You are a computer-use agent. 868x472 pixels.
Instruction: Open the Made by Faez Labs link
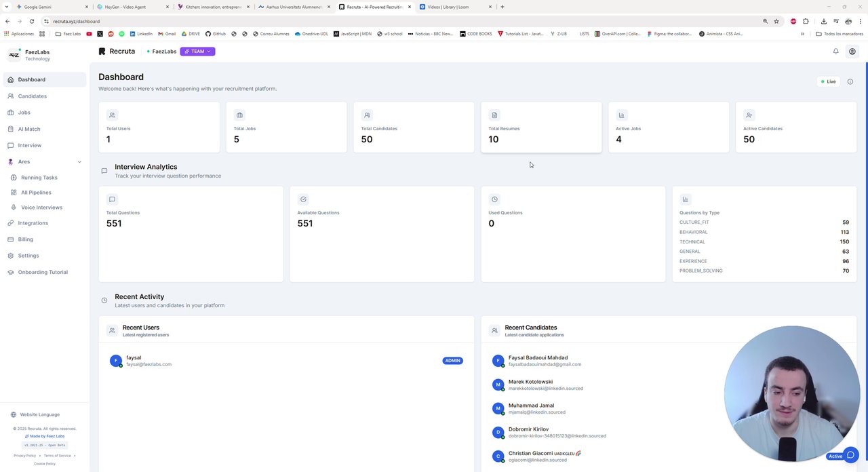[x=45, y=436]
